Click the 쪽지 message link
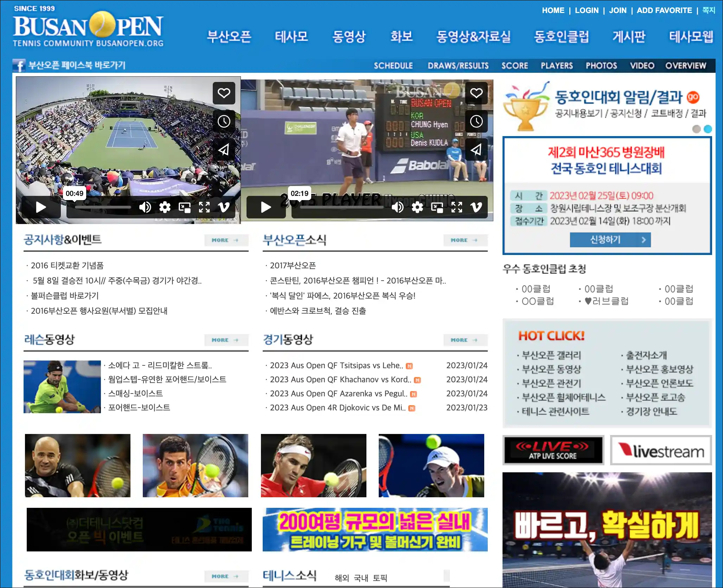The width and height of the screenshot is (723, 588). [x=709, y=10]
